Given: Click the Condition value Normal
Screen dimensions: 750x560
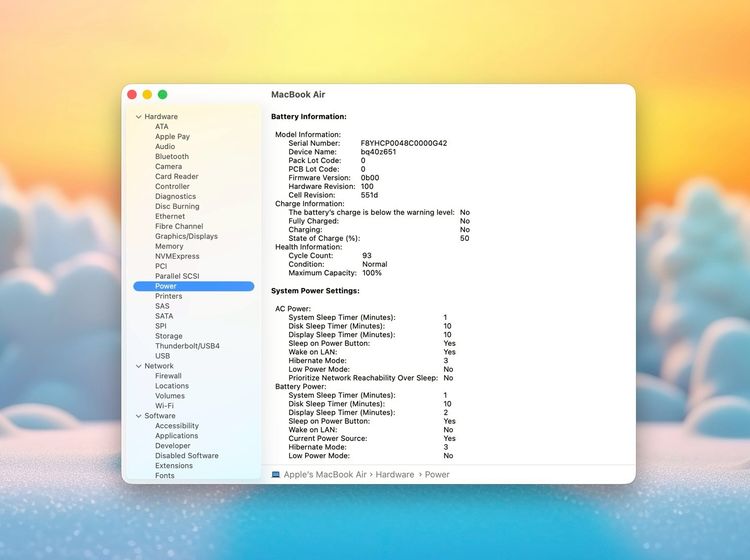Looking at the screenshot, I should point(375,264).
